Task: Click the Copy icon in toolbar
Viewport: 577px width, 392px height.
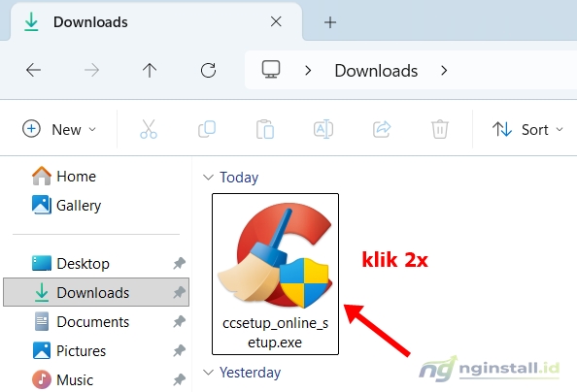Action: [207, 129]
